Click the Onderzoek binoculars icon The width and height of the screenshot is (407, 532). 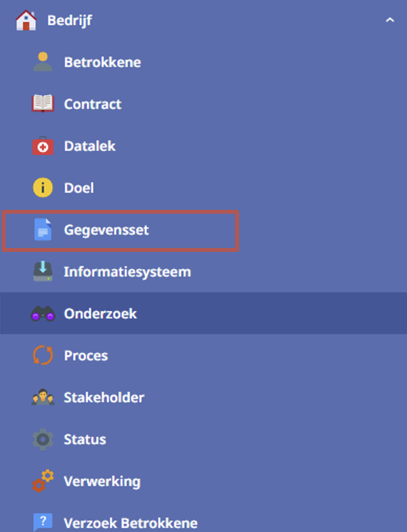click(43, 313)
